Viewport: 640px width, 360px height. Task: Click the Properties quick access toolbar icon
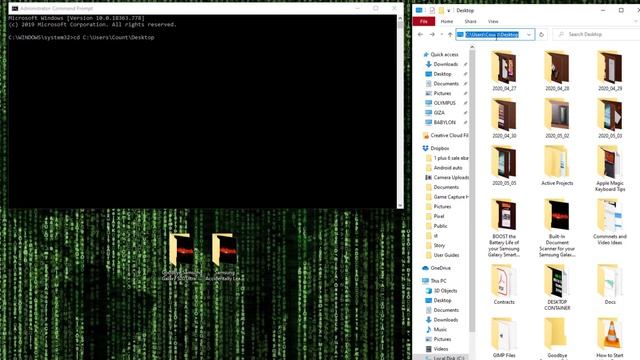[432, 11]
